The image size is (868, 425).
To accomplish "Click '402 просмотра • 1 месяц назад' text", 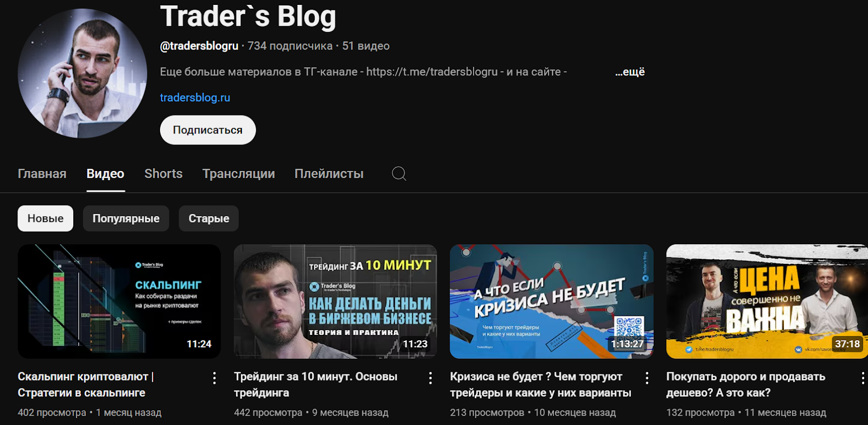I will (x=90, y=413).
